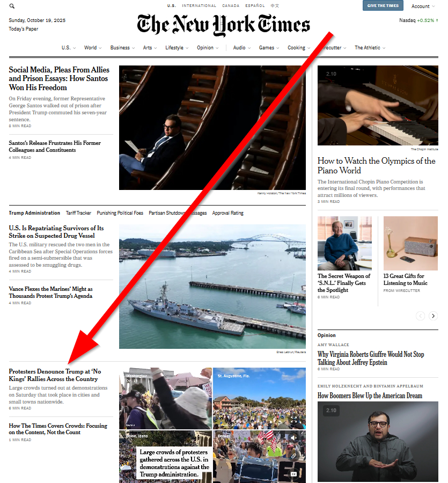Switch edition to International
This screenshot has width=448, height=483.
point(199,5)
